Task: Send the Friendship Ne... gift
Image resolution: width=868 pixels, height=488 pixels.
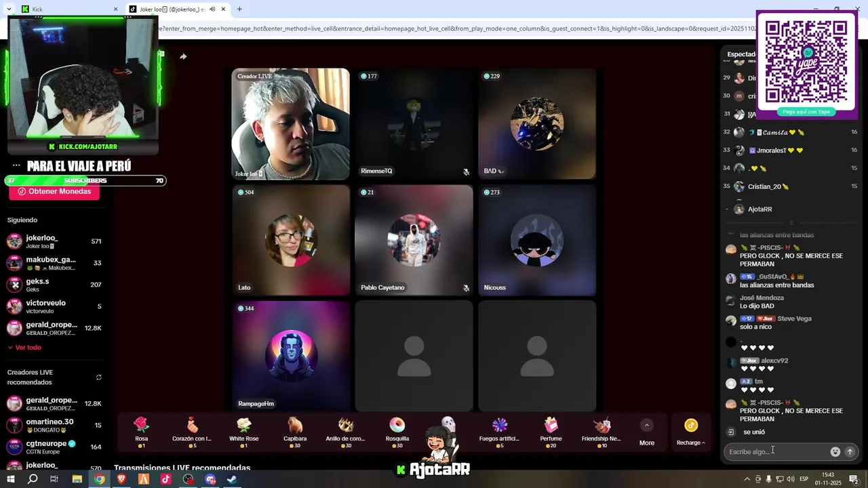Action: coord(601,432)
